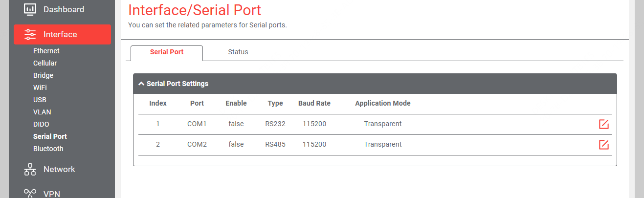Click the VPN icon in sidebar
644x198 pixels.
pyautogui.click(x=30, y=193)
